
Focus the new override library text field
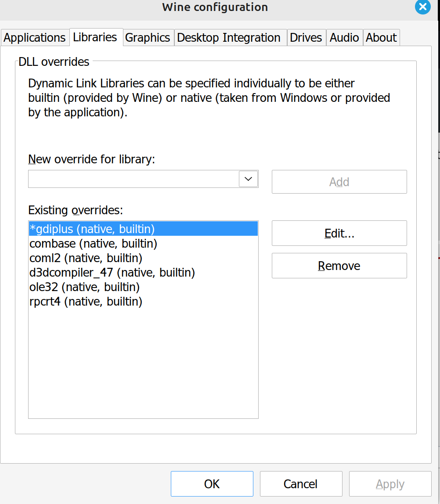coord(133,179)
